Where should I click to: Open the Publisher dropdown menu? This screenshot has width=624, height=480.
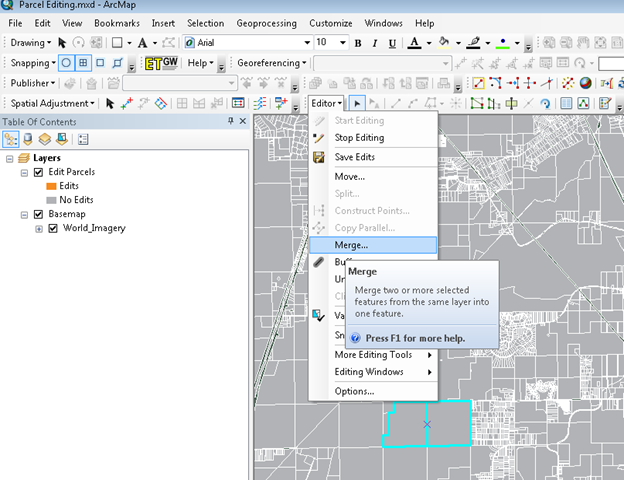(x=33, y=83)
